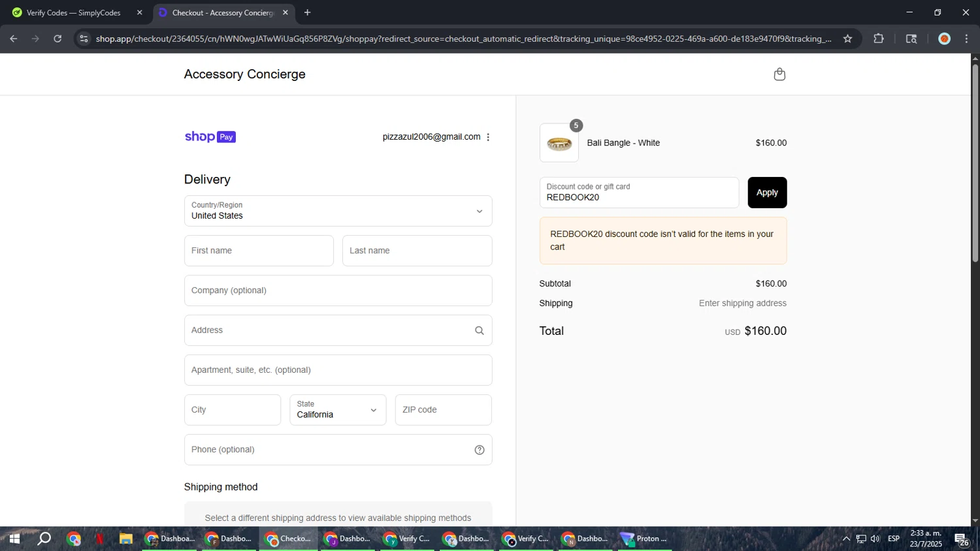Click the Shop Pay logo
The height and width of the screenshot is (551, 980).
click(x=210, y=136)
